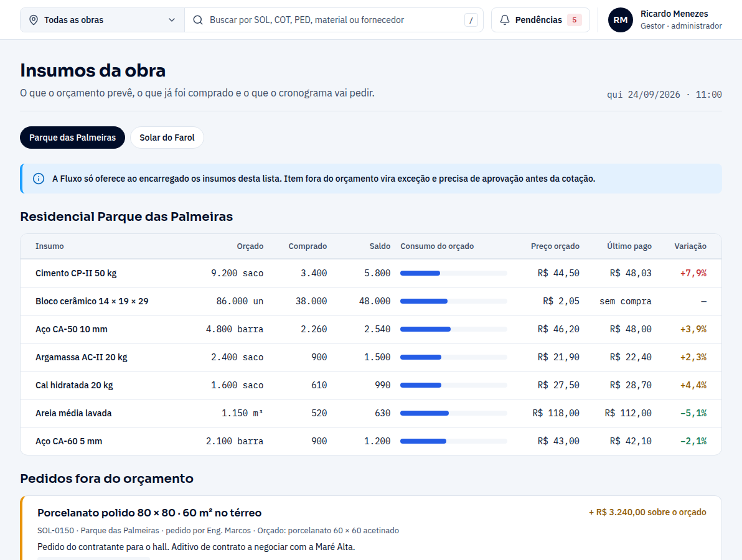Click the Ricardo Menezes profile name
Screen dimensions: 742x560
coord(674,14)
